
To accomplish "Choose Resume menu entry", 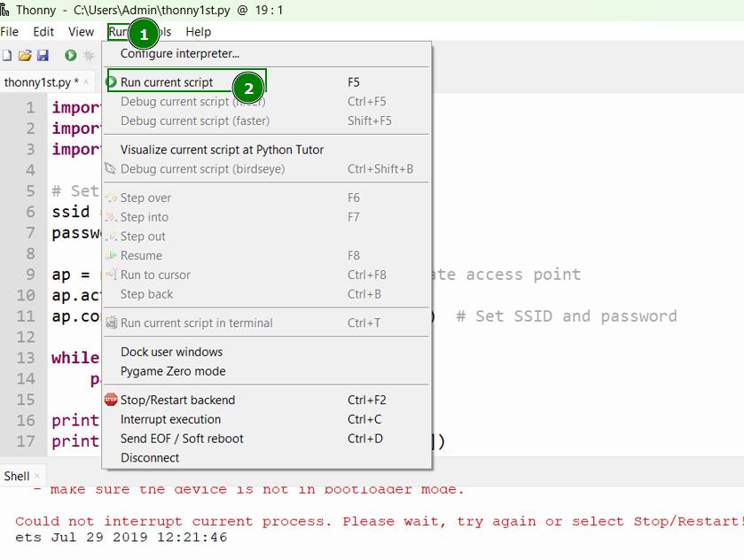I will coord(267,255).
